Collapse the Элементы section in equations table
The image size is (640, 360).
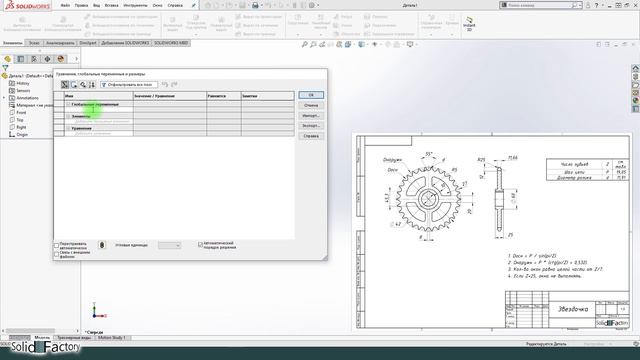point(68,116)
